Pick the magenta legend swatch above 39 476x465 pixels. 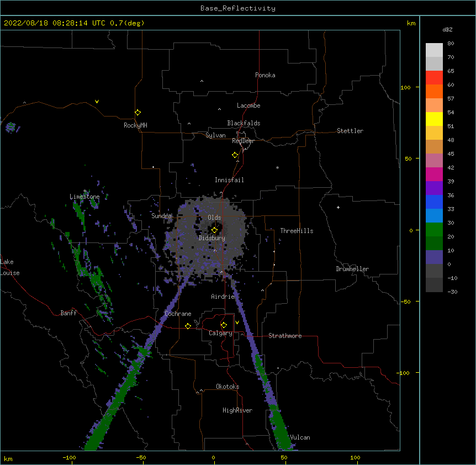(434, 174)
